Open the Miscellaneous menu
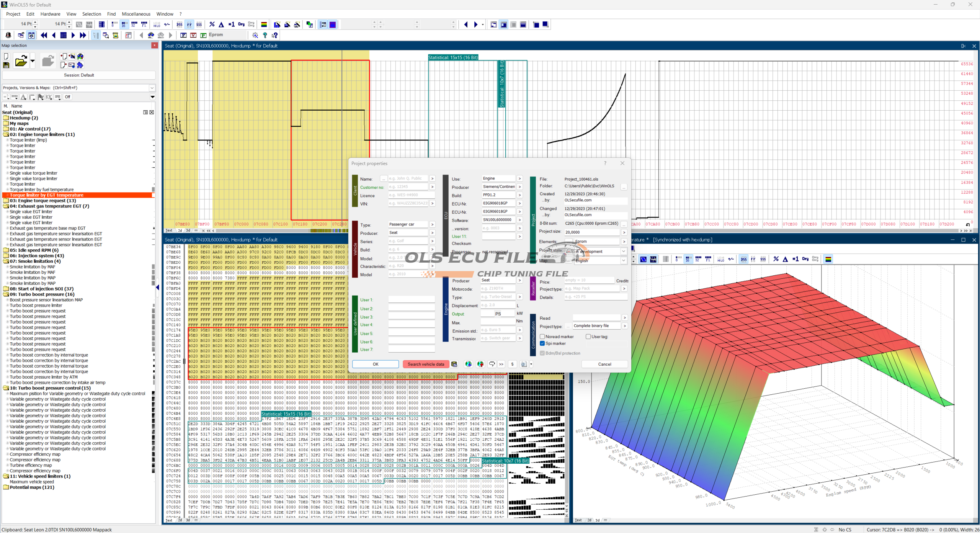The height and width of the screenshot is (533, 980). (136, 14)
